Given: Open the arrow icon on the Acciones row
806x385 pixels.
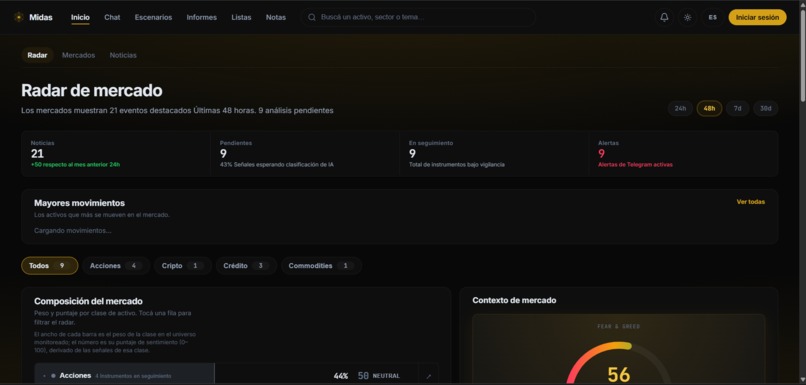Looking at the screenshot, I should [429, 376].
